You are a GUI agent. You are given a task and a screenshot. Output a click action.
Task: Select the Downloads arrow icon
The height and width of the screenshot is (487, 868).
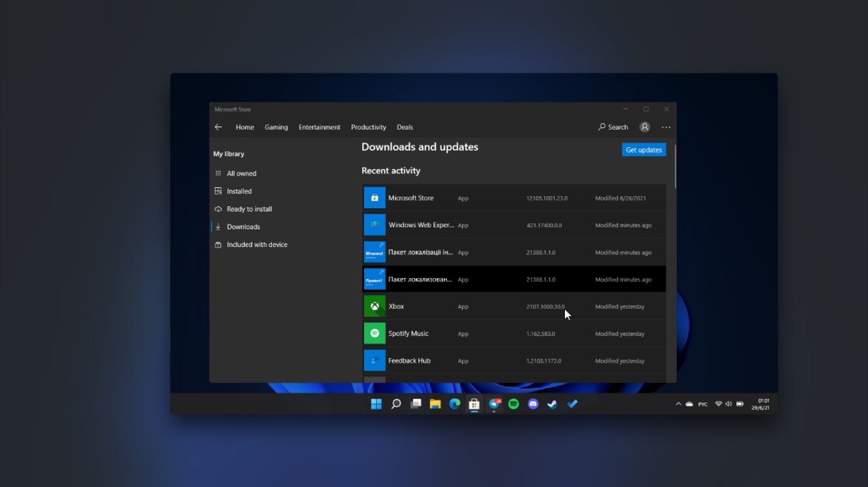218,227
